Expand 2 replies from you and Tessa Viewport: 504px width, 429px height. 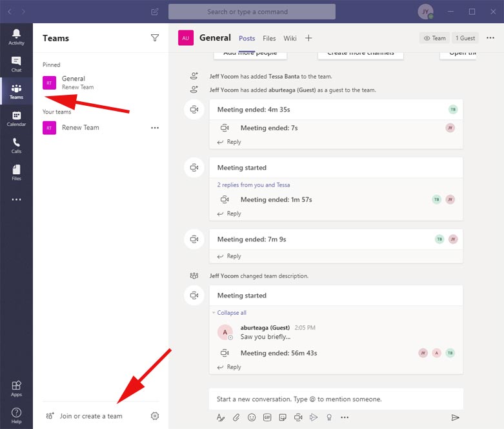(x=254, y=185)
